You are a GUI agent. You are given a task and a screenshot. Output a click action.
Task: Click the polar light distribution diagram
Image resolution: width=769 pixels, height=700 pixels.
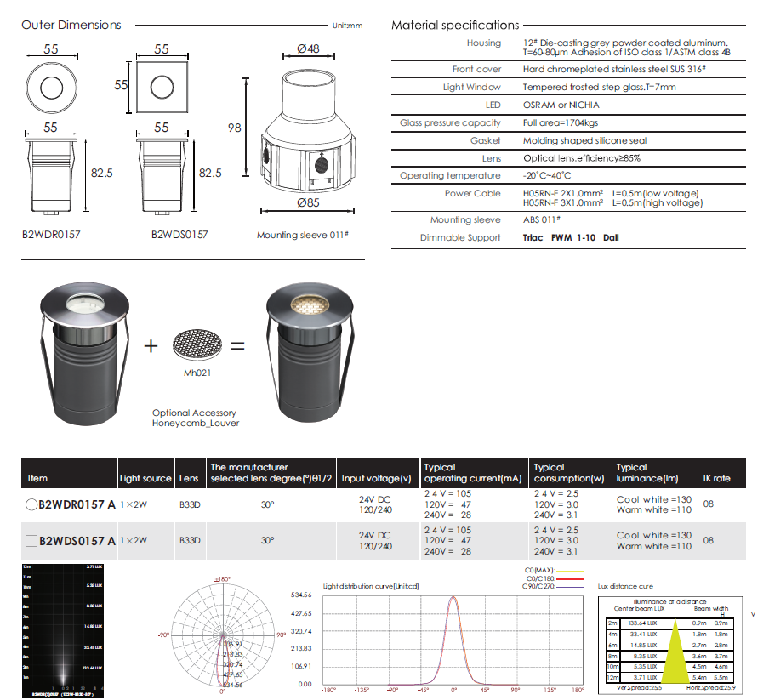click(223, 635)
